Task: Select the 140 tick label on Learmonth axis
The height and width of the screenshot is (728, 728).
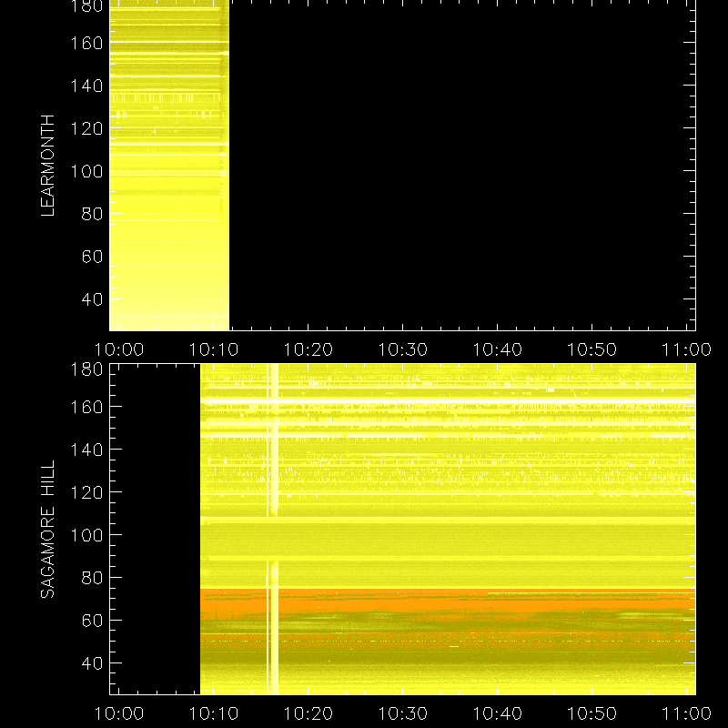Action: click(x=86, y=86)
